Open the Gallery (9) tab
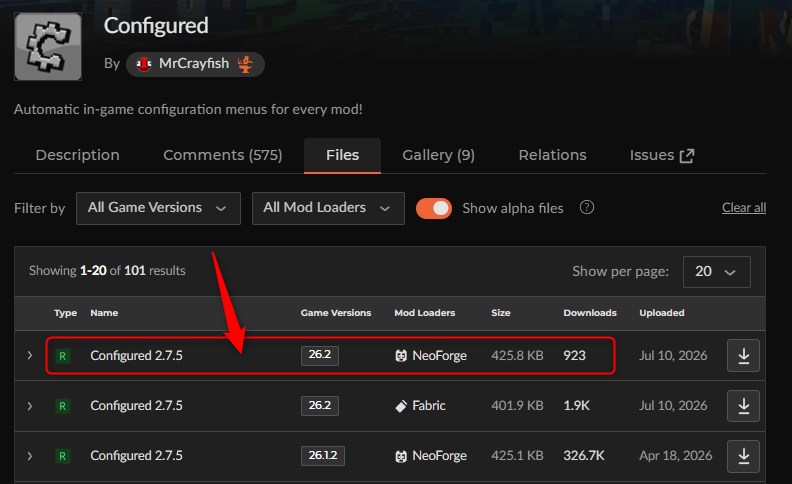 pos(438,155)
